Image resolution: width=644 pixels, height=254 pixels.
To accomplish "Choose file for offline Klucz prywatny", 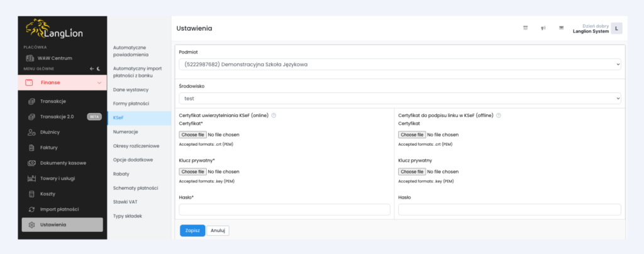I will (412, 172).
